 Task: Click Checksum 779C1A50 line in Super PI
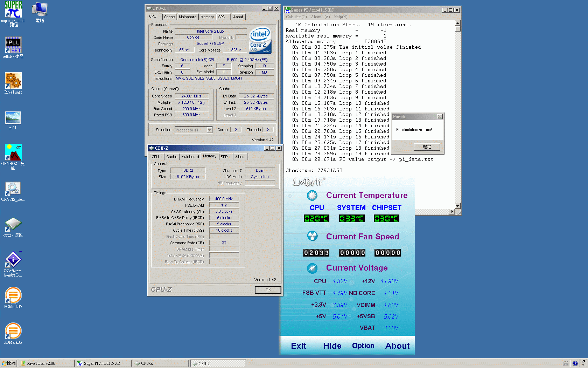click(314, 170)
